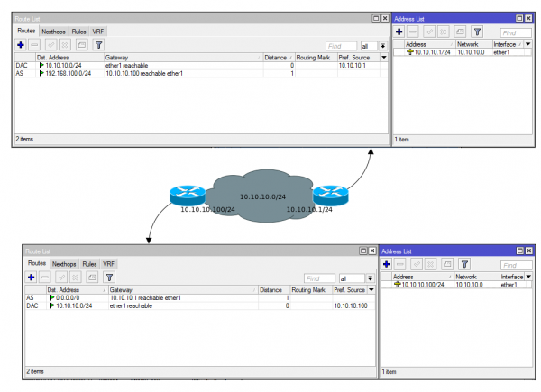Focus Find field in upper Address List
Screen dimensions: 541x392
516,32
